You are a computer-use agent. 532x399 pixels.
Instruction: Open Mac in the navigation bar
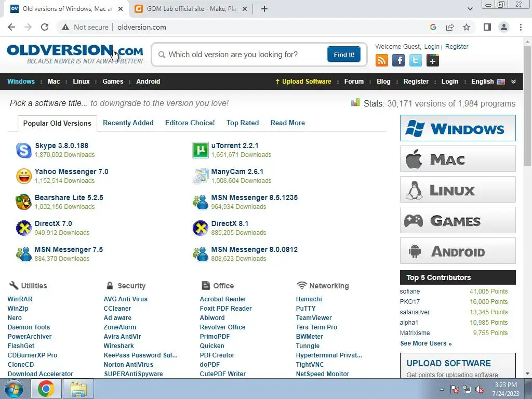54,82
